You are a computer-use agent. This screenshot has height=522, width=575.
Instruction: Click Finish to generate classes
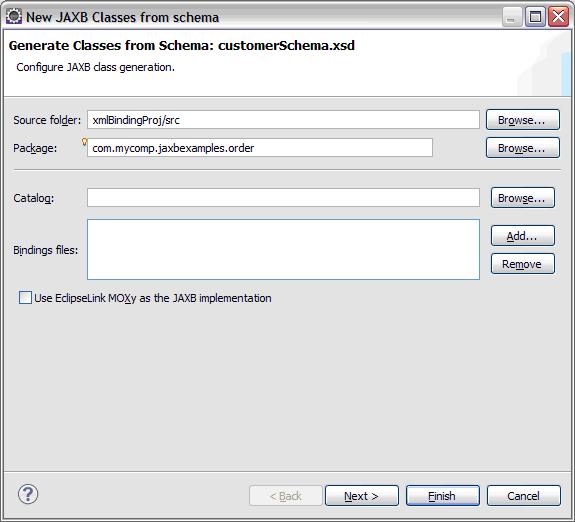pos(443,496)
